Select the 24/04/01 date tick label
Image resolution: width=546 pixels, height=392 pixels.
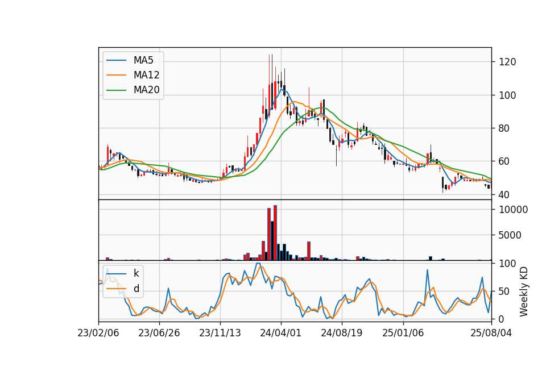(x=280, y=333)
